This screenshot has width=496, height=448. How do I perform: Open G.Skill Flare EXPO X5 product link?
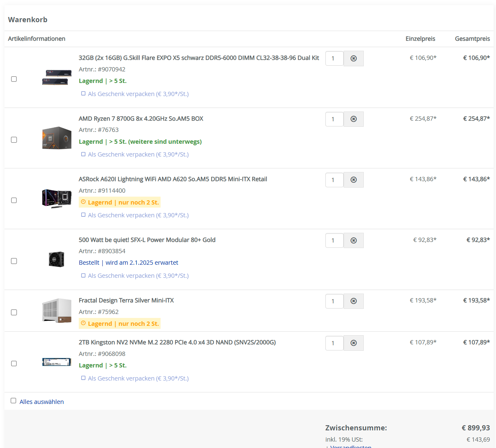point(199,58)
